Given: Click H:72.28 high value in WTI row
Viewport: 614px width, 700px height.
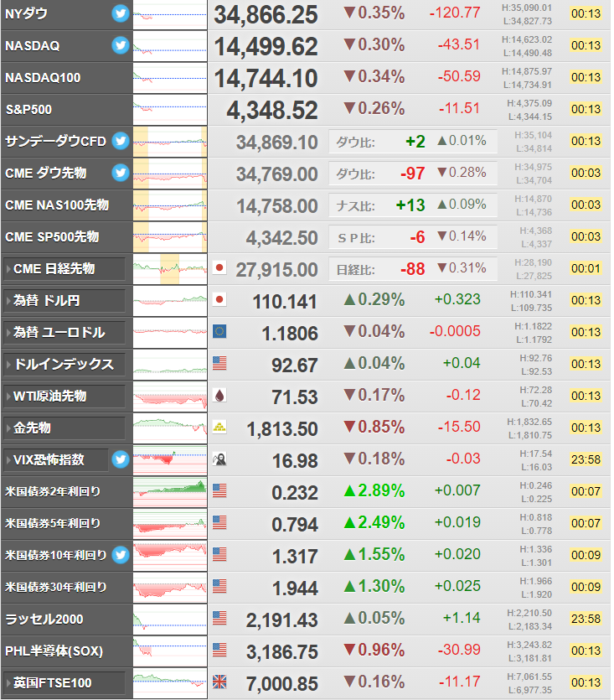Looking at the screenshot, I should [x=536, y=390].
